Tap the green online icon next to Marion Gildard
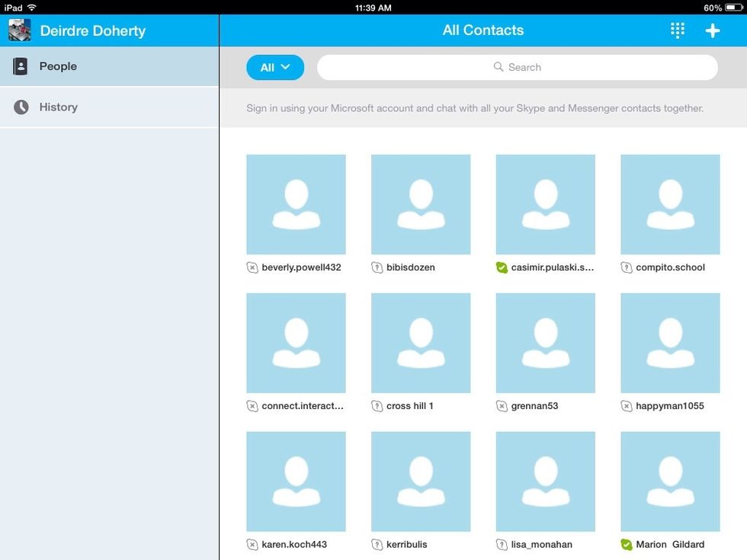 click(x=626, y=545)
